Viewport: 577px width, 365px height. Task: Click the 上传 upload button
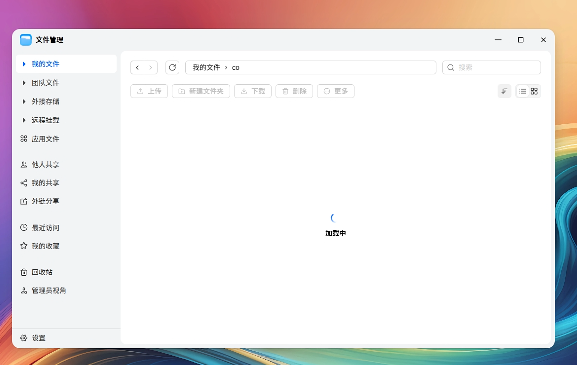coord(149,91)
